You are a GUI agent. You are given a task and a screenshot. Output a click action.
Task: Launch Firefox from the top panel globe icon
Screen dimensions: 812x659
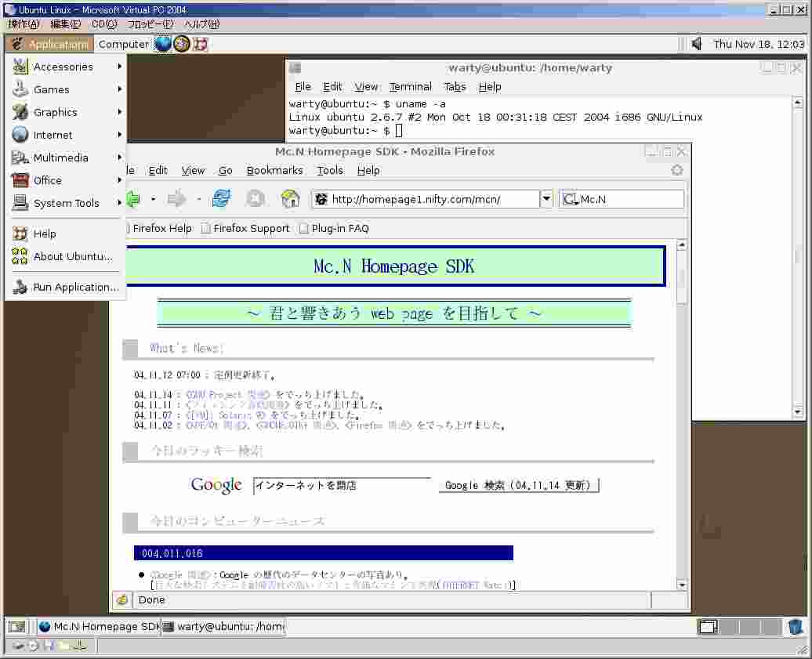[163, 44]
